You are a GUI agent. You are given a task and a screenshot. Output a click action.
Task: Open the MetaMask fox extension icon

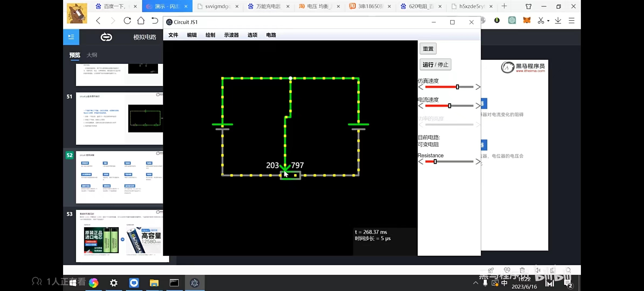click(526, 20)
